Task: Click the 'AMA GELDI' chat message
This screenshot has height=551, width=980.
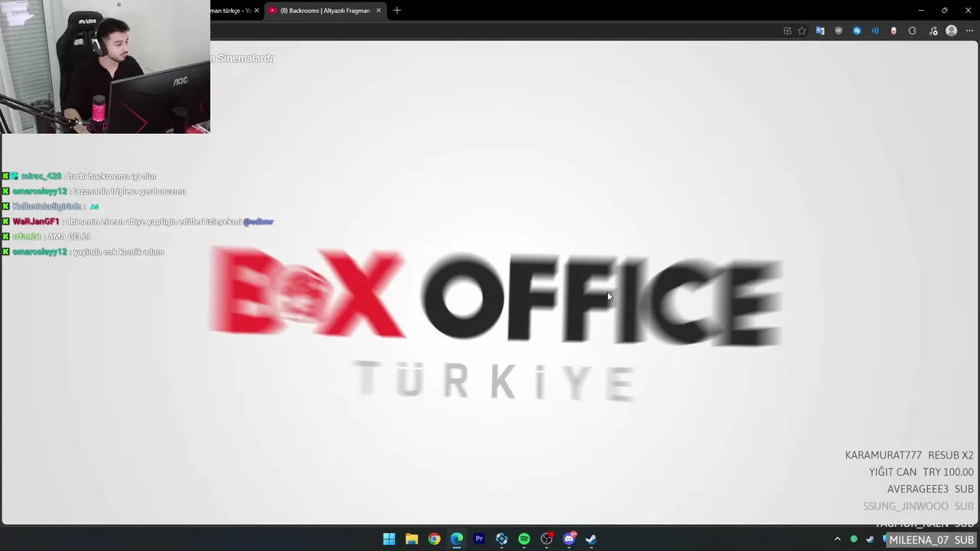Action: tap(69, 236)
